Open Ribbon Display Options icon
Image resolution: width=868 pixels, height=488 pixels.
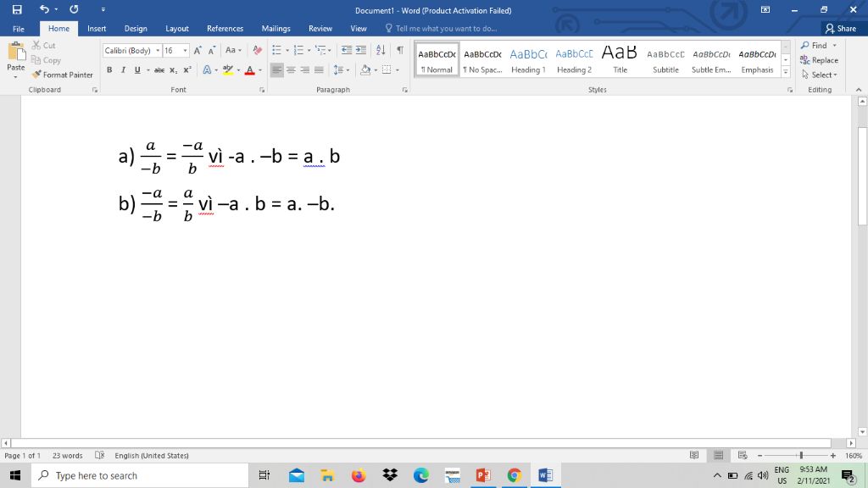pos(765,9)
